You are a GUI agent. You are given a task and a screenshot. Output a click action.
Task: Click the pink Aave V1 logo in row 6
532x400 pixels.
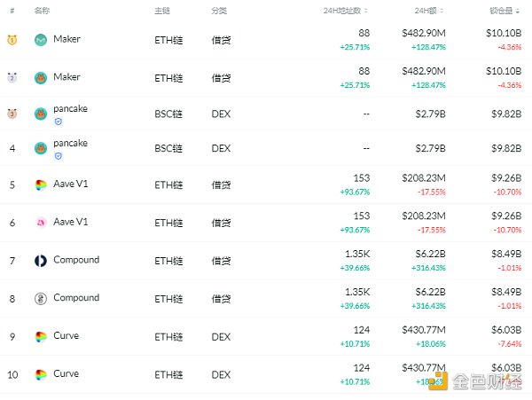tap(41, 223)
